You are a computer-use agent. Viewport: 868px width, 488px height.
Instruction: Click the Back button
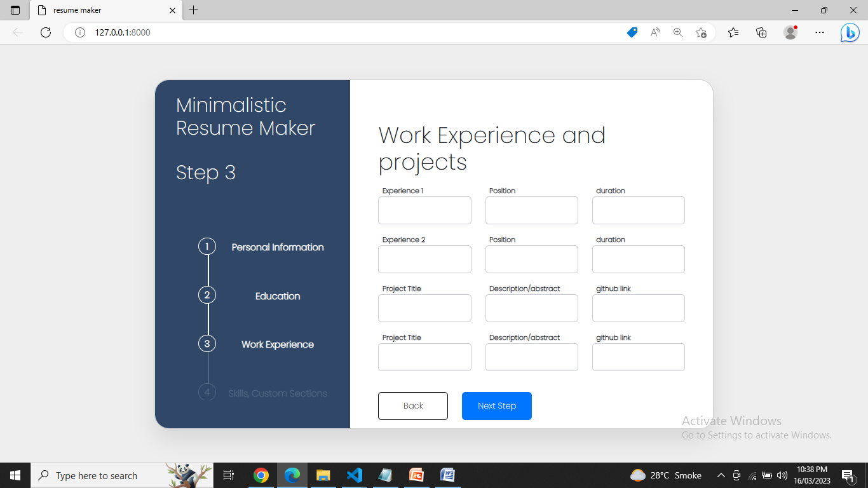tap(412, 405)
